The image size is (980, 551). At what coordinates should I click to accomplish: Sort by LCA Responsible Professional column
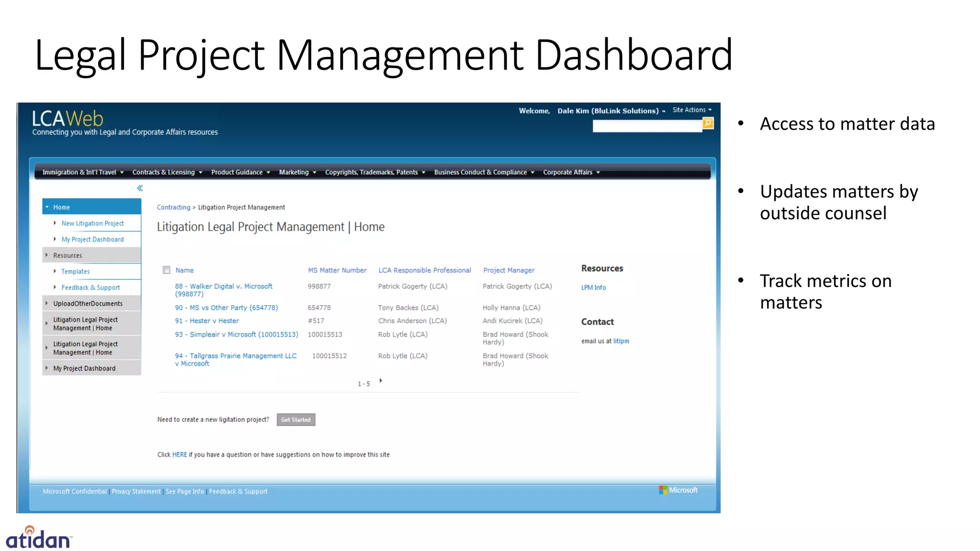pyautogui.click(x=425, y=270)
